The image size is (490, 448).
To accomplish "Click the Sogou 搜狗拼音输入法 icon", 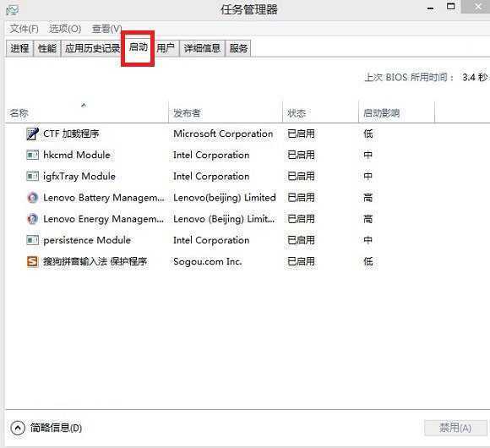I will 32,261.
